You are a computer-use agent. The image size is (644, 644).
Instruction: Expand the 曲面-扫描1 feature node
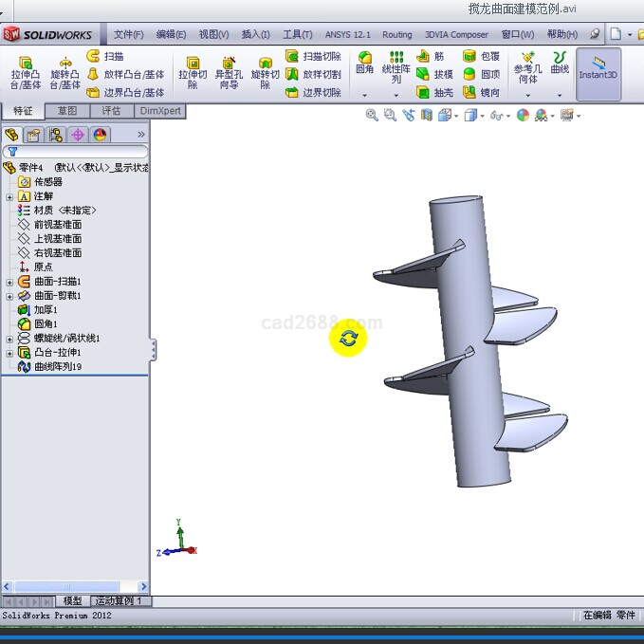[9, 282]
